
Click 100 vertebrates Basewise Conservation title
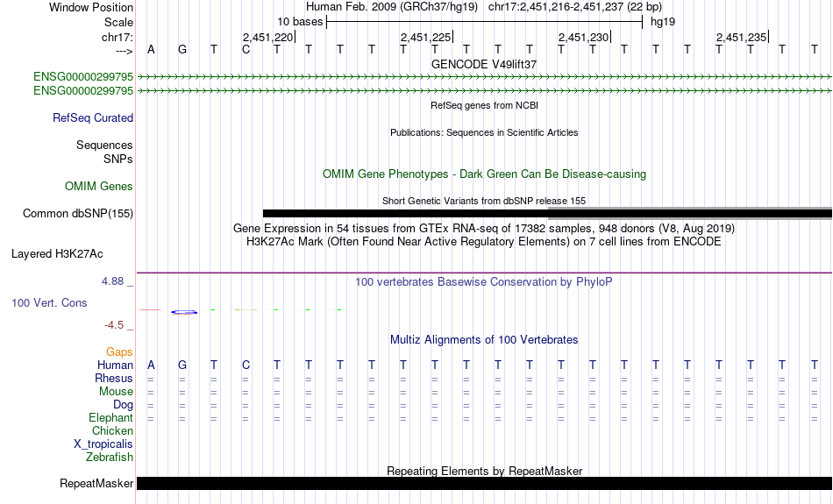click(x=484, y=282)
